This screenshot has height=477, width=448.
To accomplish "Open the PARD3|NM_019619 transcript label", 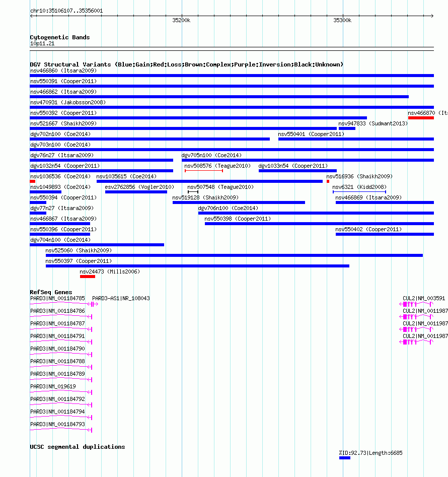I will point(53,387).
